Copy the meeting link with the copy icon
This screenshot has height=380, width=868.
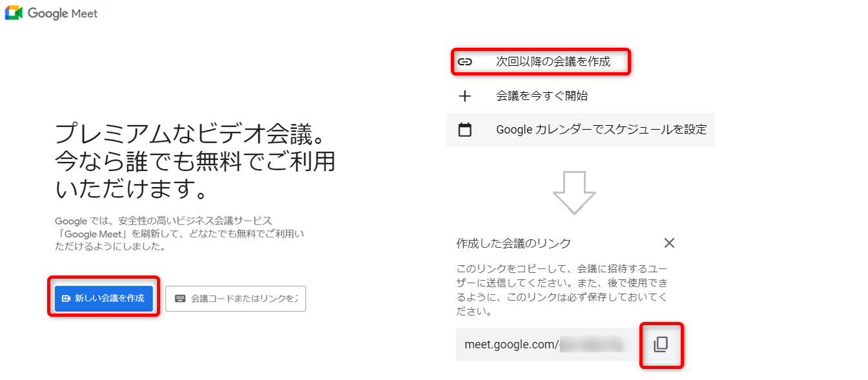pos(661,345)
